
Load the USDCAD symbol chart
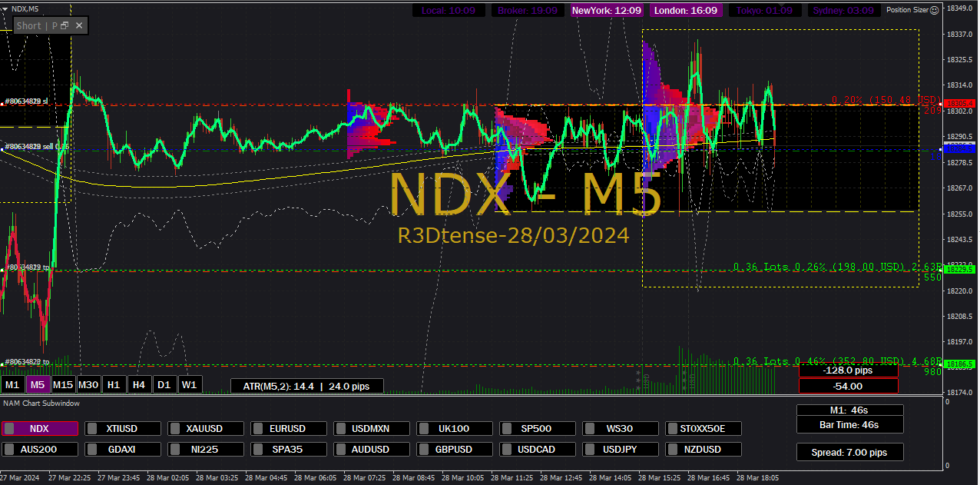coord(538,449)
